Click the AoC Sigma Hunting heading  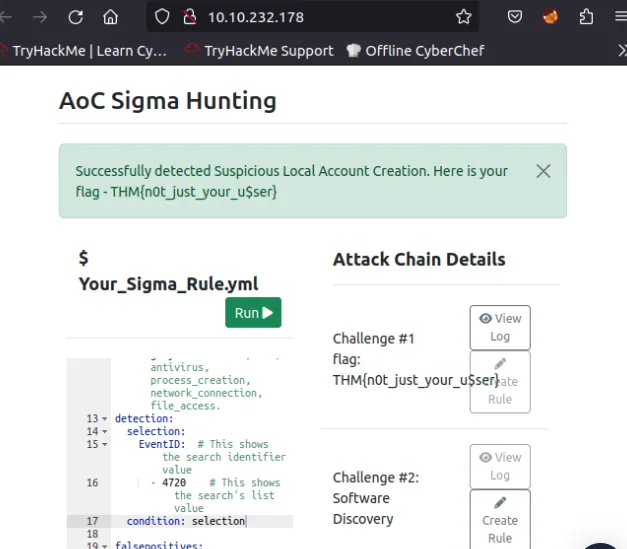click(168, 100)
